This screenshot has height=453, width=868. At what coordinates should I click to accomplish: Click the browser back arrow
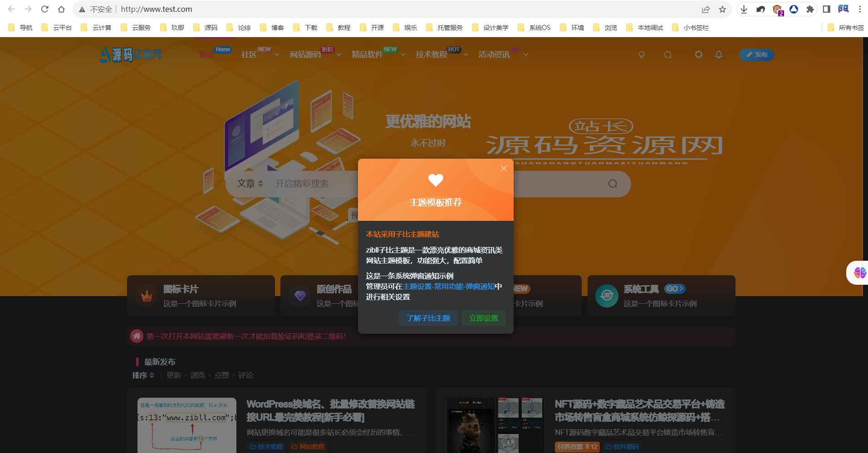(11, 9)
